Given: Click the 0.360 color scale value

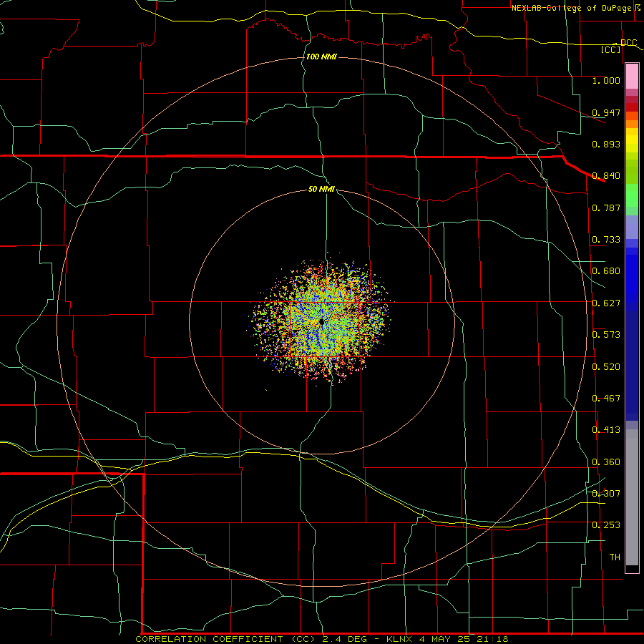Looking at the screenshot, I should point(606,462).
